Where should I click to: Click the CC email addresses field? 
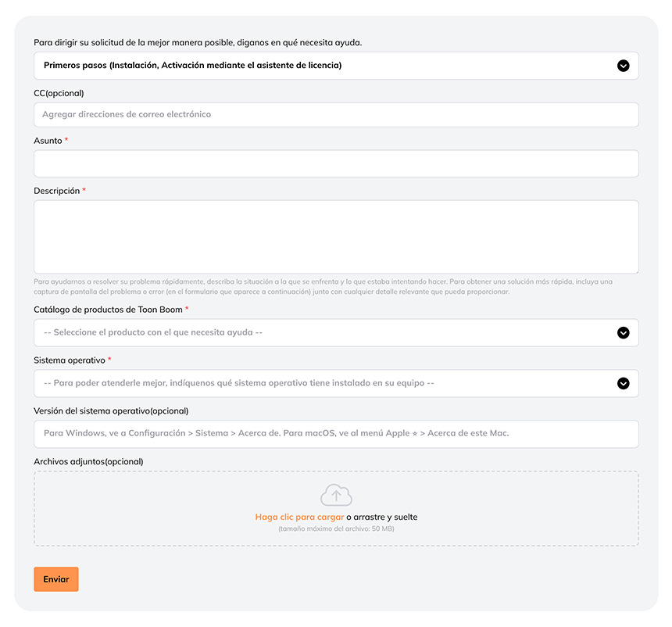(337, 114)
